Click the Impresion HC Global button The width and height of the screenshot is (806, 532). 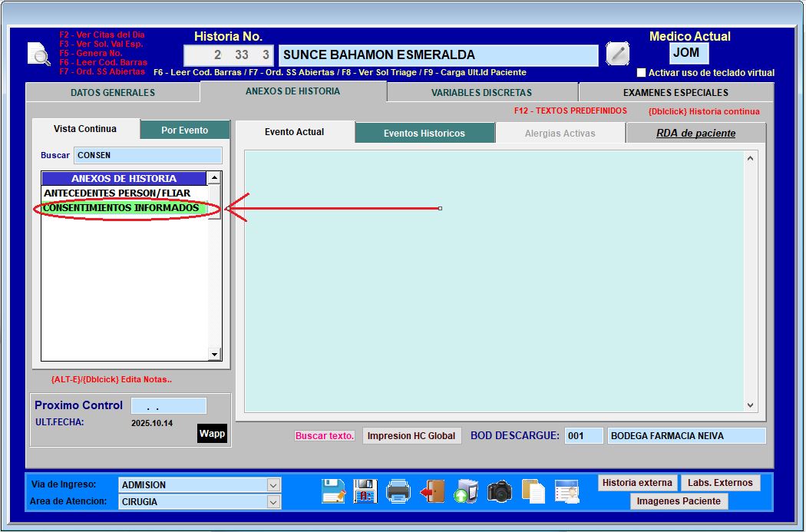click(x=411, y=436)
